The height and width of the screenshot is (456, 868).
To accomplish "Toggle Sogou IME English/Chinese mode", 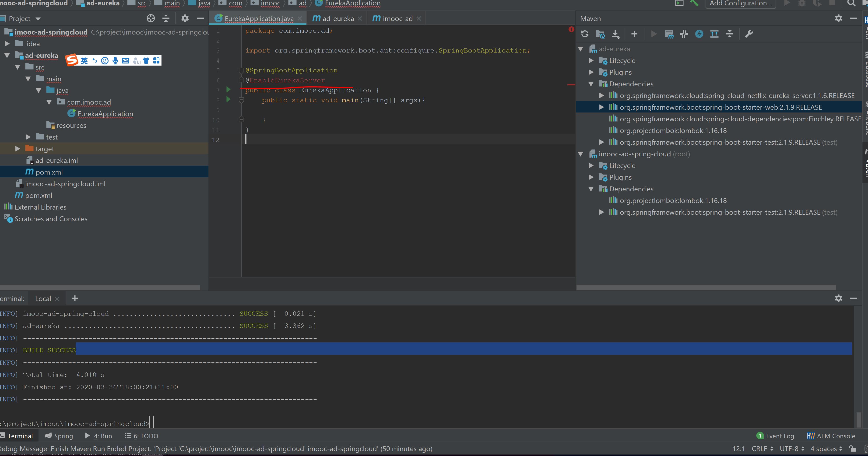I will pos(84,61).
